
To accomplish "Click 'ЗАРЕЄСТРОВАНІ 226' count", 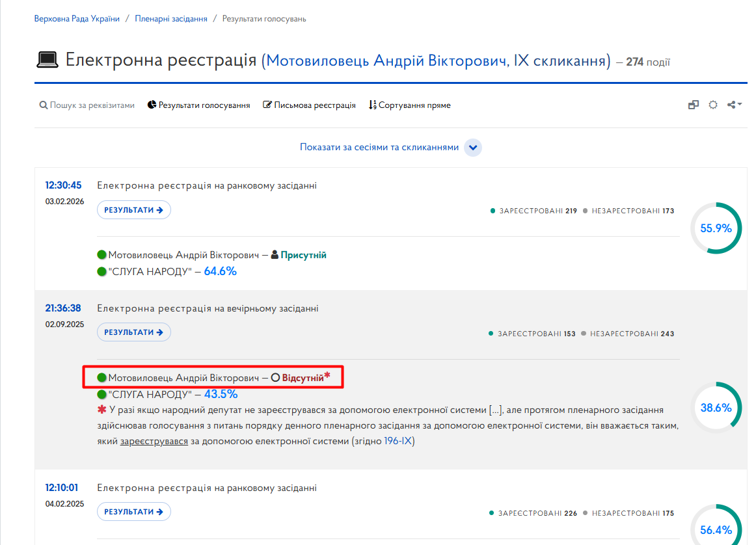I will [x=533, y=513].
